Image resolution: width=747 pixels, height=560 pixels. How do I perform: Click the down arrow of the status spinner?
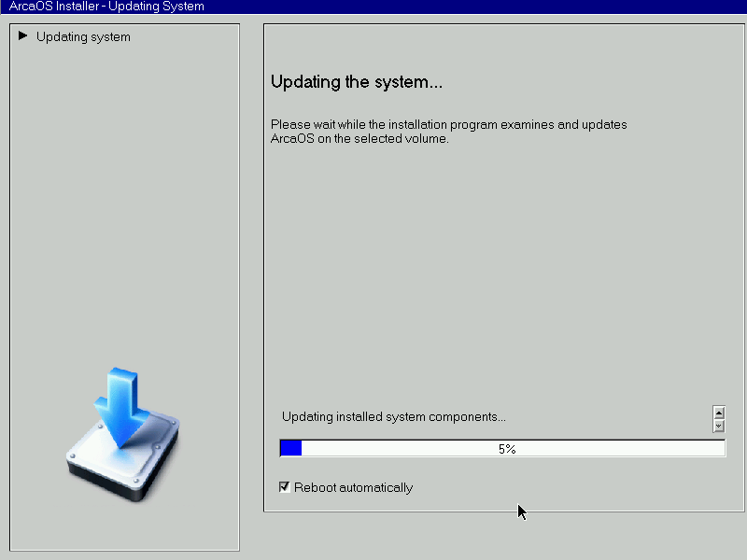click(x=719, y=426)
